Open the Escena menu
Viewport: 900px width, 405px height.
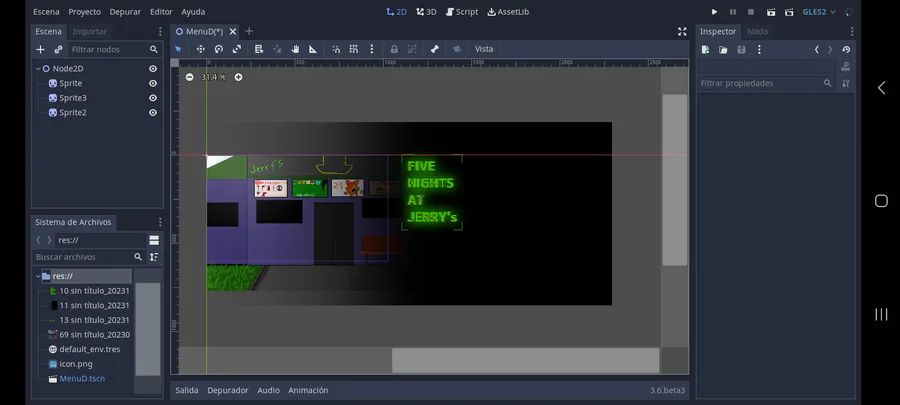click(x=46, y=11)
